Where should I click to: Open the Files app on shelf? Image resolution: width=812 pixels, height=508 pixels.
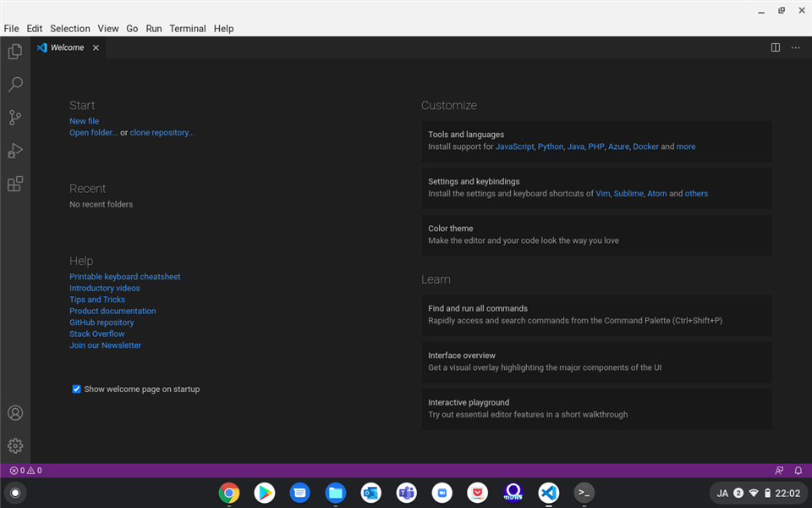tap(336, 493)
